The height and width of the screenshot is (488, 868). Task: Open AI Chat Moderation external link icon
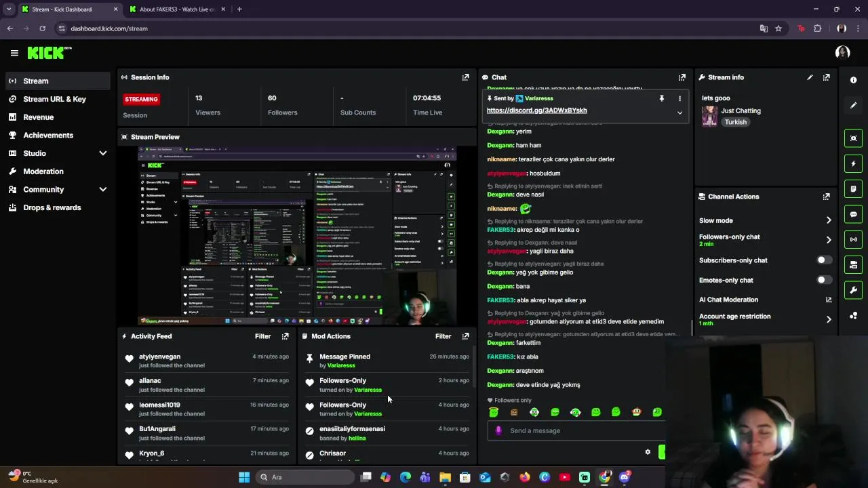pos(829,300)
